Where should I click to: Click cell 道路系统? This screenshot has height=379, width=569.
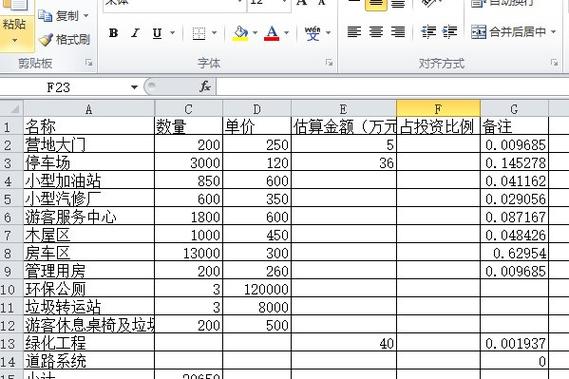89,361
